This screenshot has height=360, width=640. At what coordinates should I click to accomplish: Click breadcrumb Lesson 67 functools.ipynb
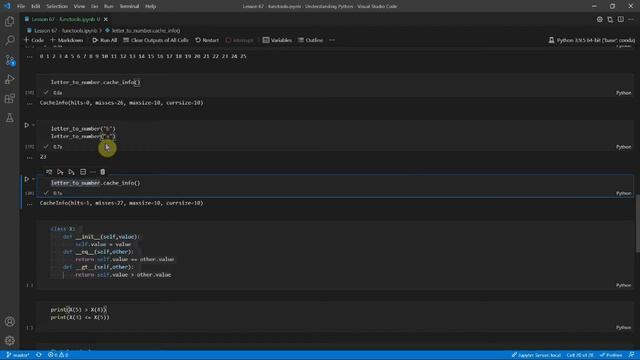(x=62, y=31)
